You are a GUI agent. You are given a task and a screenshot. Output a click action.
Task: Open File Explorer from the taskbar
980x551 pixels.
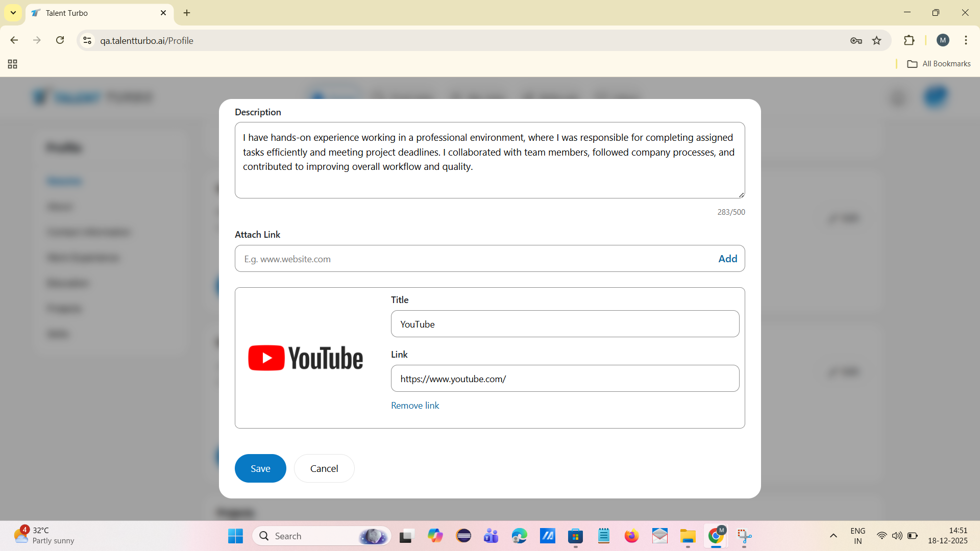[x=688, y=536]
